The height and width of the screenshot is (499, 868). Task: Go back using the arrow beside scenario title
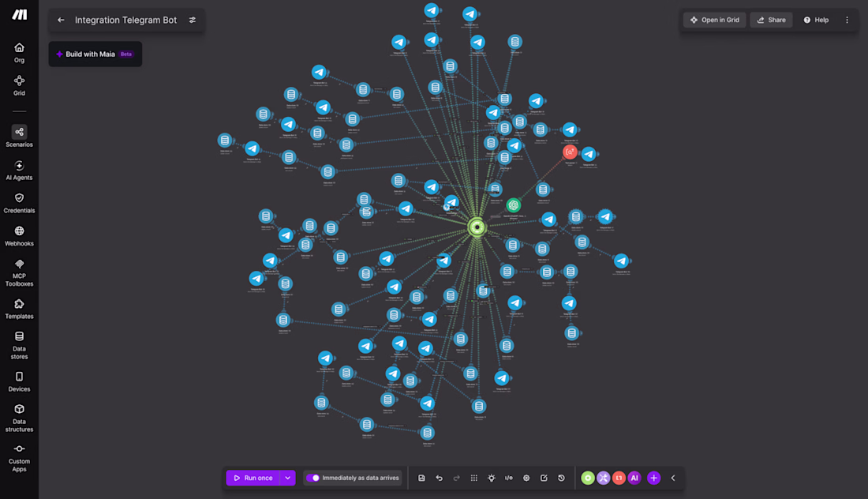(x=61, y=20)
